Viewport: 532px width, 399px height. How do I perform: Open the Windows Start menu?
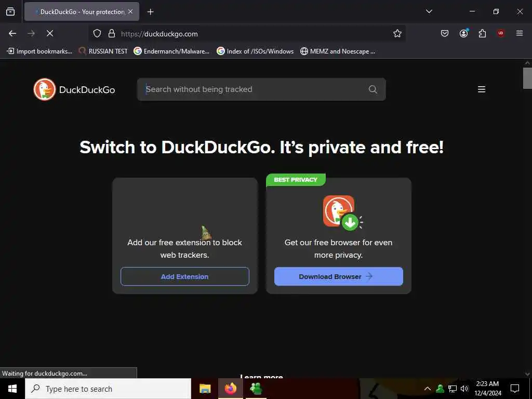tap(12, 389)
